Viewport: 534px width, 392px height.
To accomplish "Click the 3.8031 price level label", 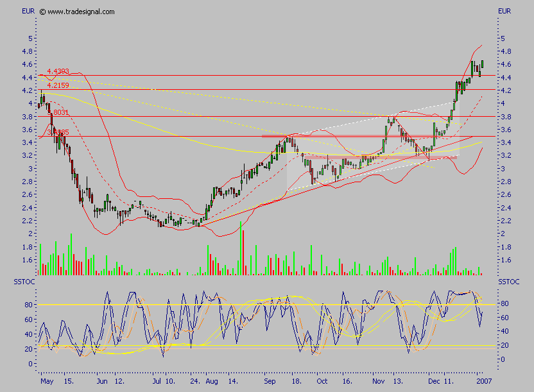I will 58,112.
